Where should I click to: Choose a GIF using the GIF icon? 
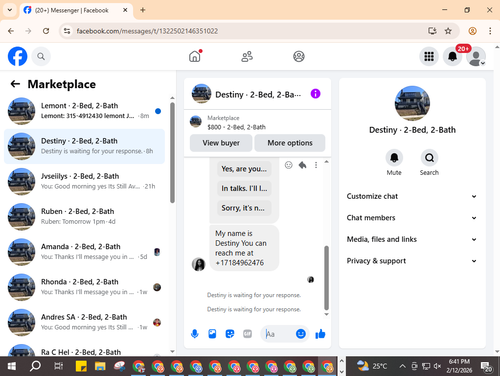point(247,334)
